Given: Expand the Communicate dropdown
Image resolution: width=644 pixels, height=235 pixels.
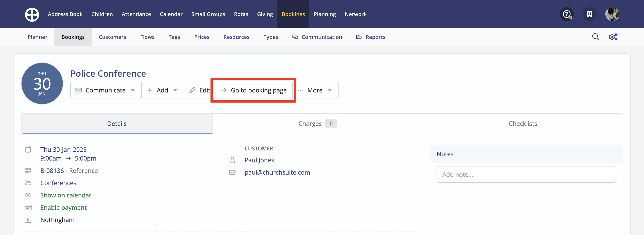Looking at the screenshot, I should tap(106, 90).
